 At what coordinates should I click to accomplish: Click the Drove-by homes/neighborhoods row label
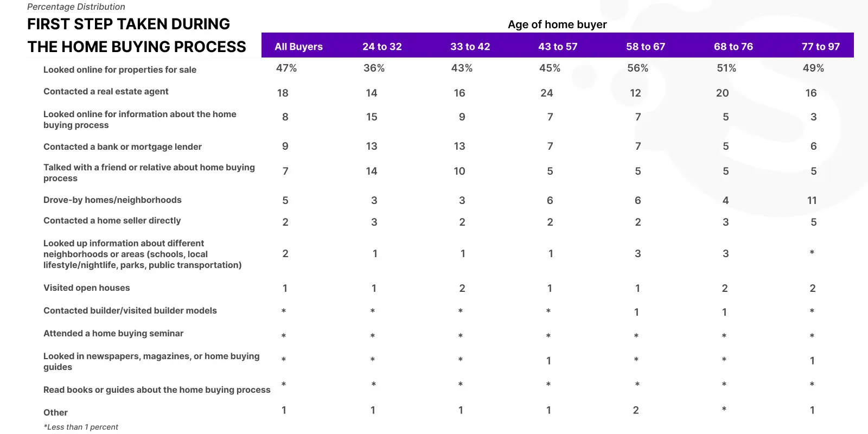click(112, 200)
